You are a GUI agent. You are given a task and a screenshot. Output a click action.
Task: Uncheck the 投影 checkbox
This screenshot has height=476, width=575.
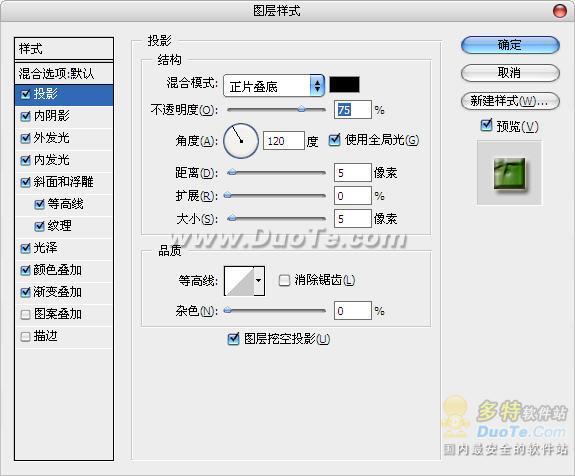(x=25, y=94)
